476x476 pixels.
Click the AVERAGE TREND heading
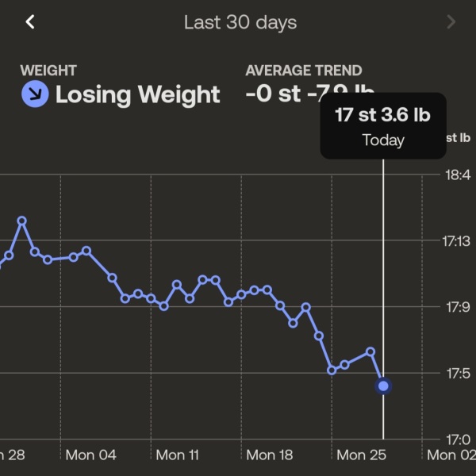[304, 71]
